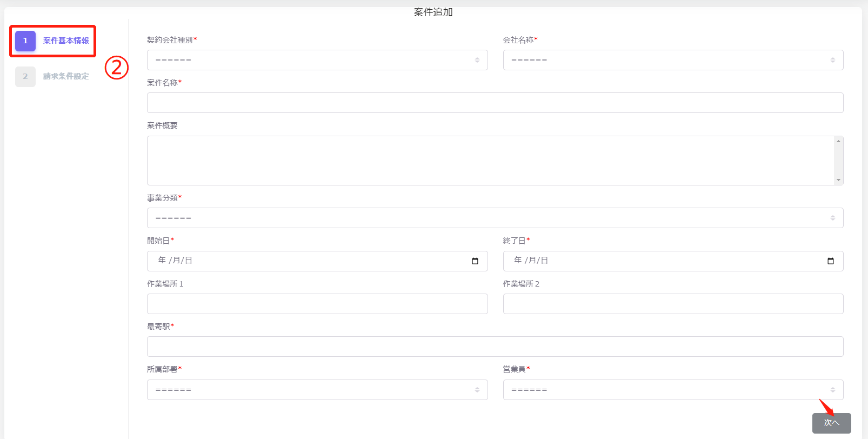The height and width of the screenshot is (439, 868).
Task: Click the 作業場所２ input field
Action: point(673,304)
